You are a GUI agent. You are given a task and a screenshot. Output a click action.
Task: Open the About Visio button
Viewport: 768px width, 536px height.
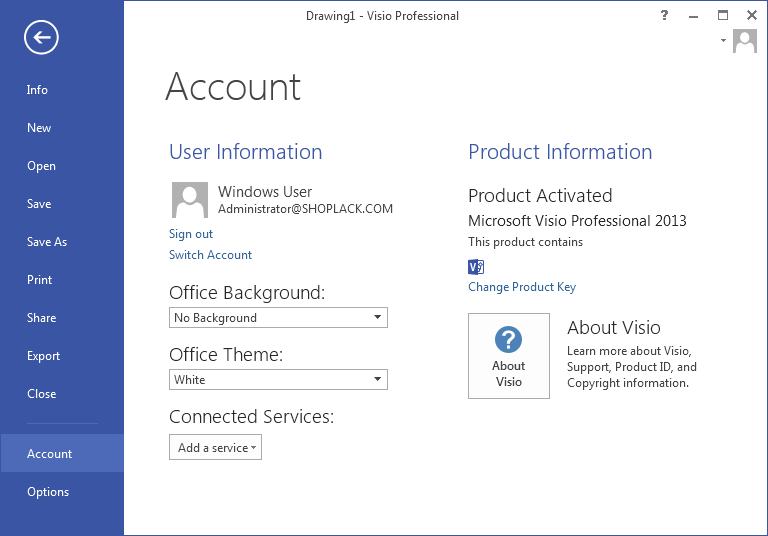click(x=509, y=356)
